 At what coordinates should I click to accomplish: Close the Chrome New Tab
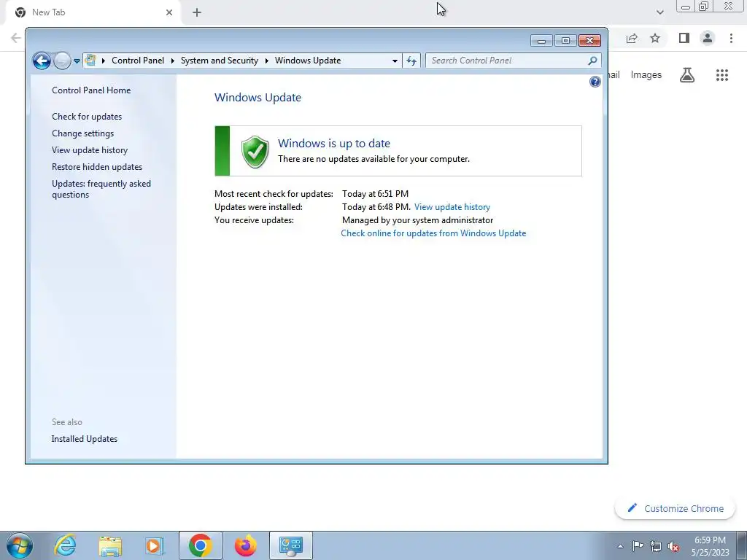169,12
